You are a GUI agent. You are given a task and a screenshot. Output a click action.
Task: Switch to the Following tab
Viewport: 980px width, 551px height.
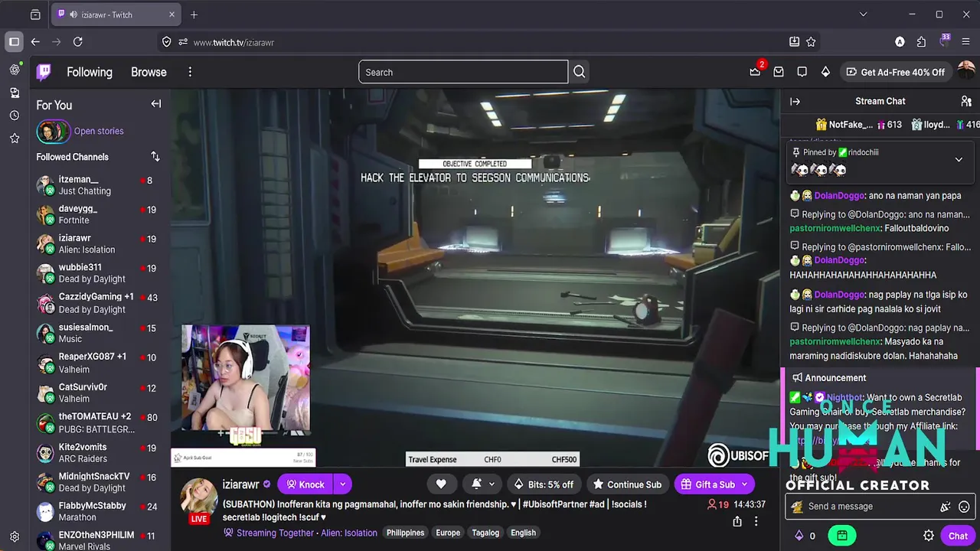(x=90, y=72)
